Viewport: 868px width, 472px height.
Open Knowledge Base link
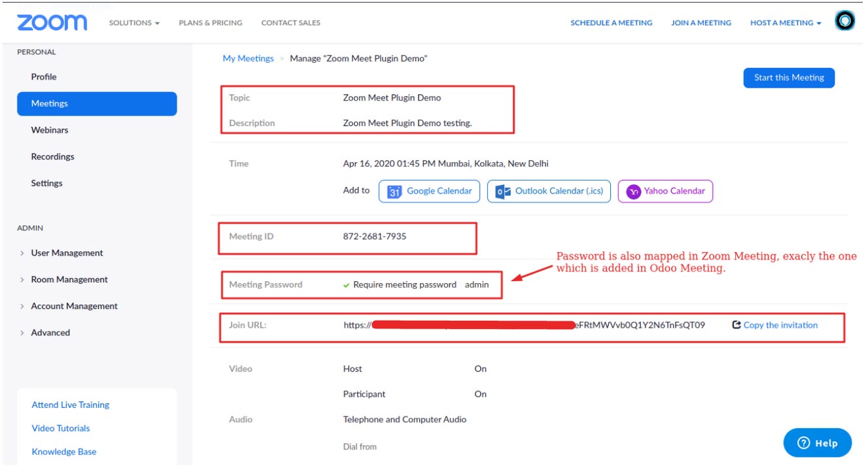coord(64,452)
